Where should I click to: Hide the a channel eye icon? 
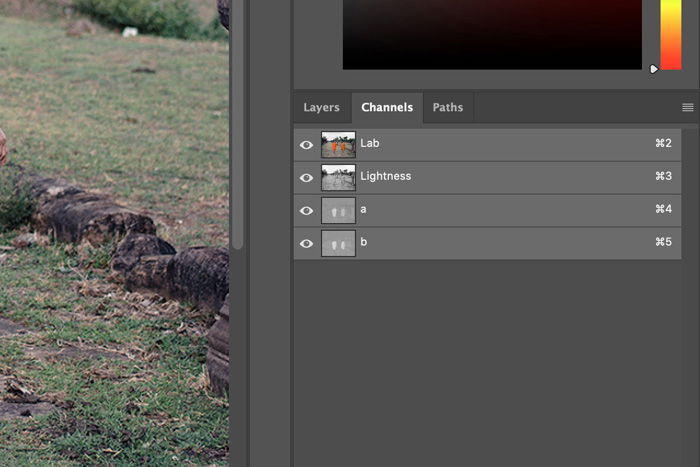tap(306, 211)
